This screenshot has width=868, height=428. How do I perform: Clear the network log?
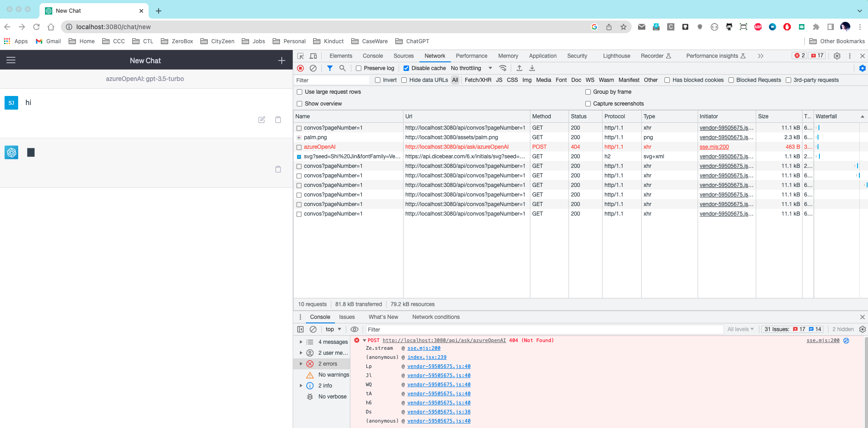[314, 68]
